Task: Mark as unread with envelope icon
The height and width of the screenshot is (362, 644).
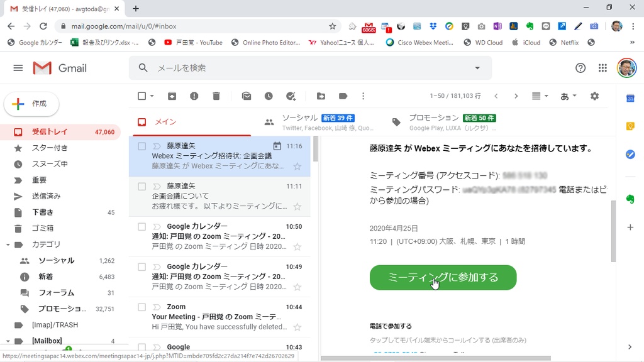Action: (247, 96)
